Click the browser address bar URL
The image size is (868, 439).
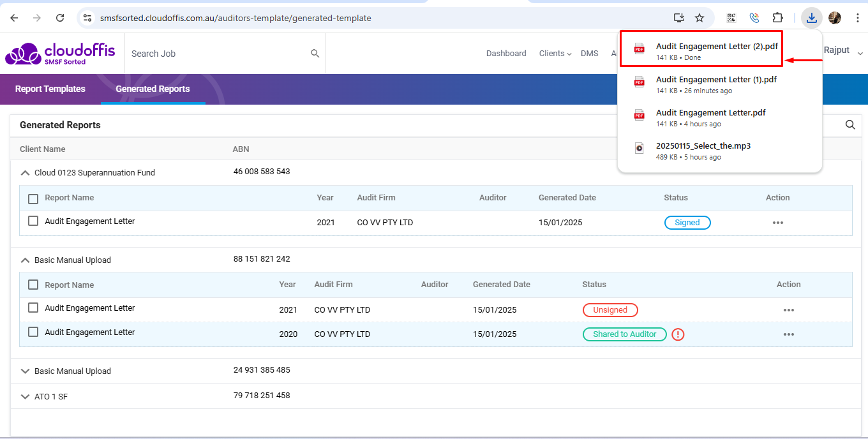[236, 19]
